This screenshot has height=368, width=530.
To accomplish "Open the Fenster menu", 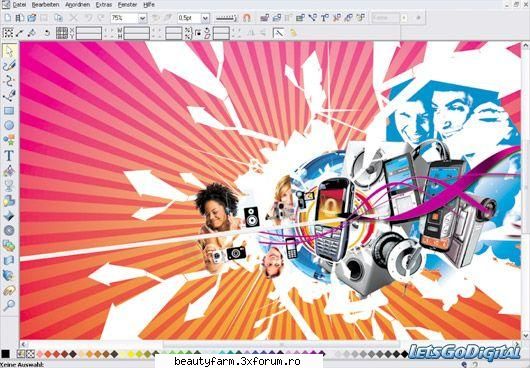I will (127, 5).
